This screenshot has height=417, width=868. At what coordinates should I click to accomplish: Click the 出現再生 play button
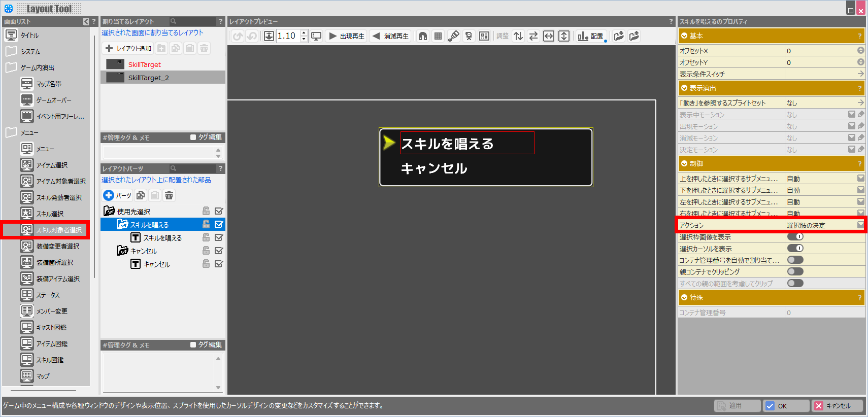[347, 36]
